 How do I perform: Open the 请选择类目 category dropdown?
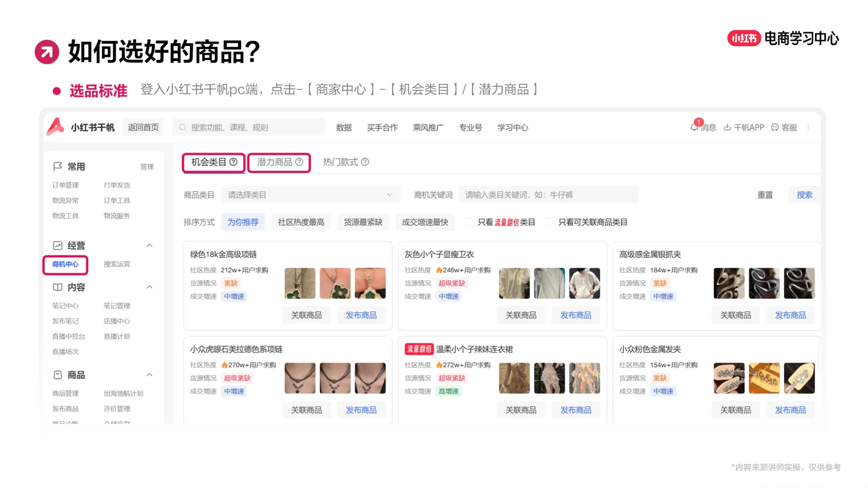click(x=311, y=194)
